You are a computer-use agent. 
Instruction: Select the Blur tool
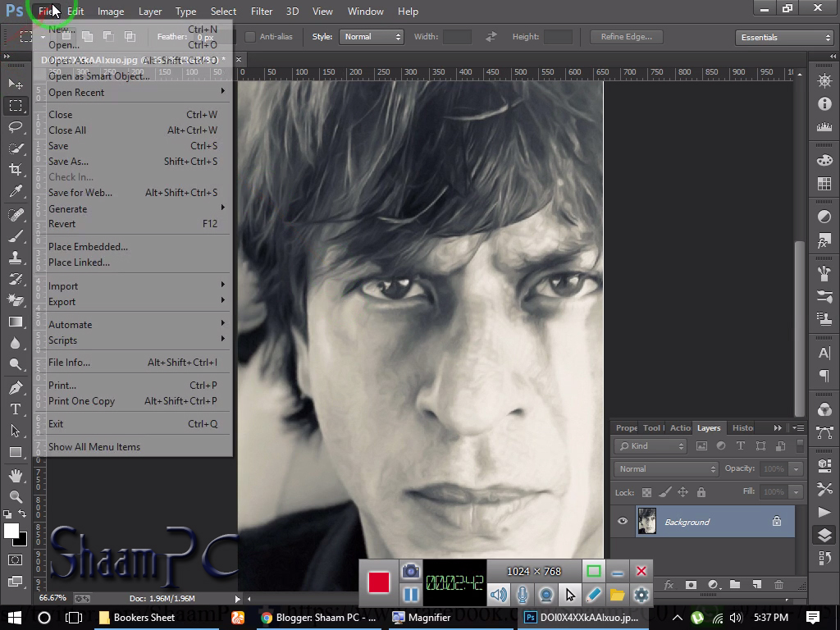[16, 344]
